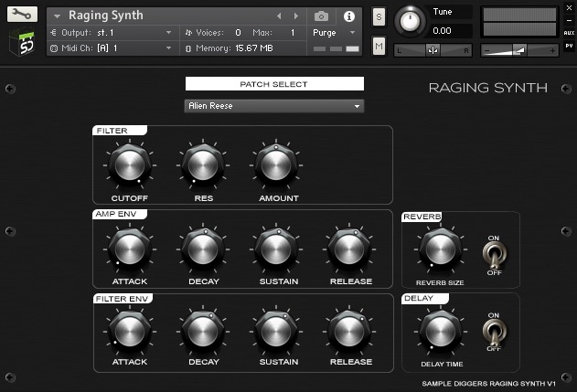Click the filter CUTOFF knob
The height and width of the screenshot is (392, 577).
[x=130, y=165]
